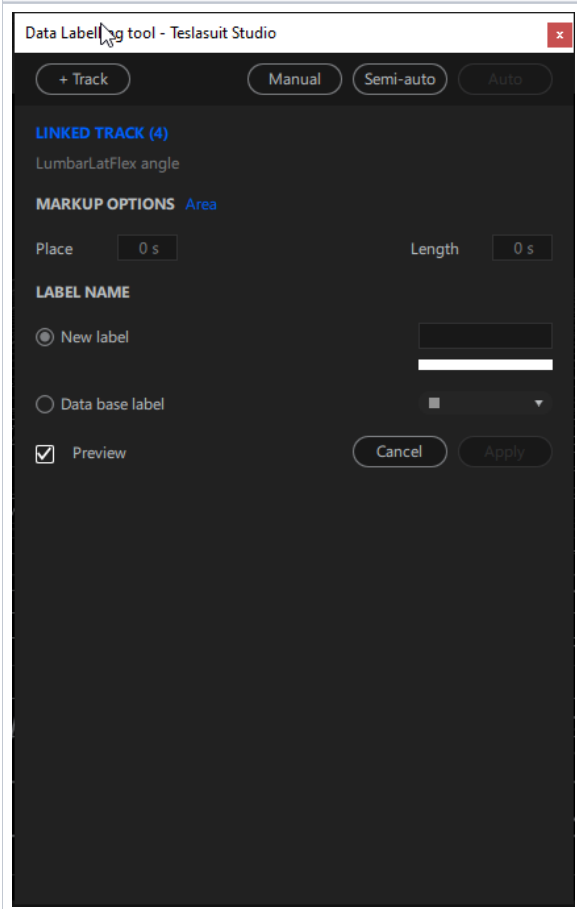This screenshot has width=577, height=909.
Task: Open the LINKED TRACK (4) heading
Action: tap(102, 133)
